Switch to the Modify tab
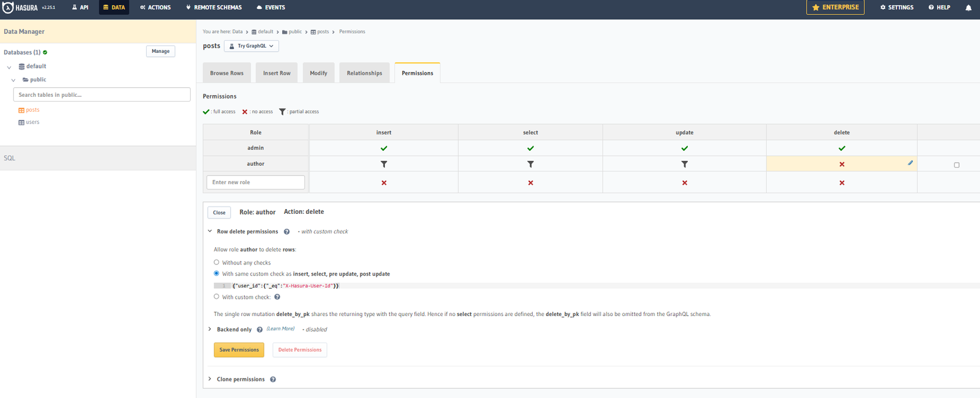 pos(318,73)
